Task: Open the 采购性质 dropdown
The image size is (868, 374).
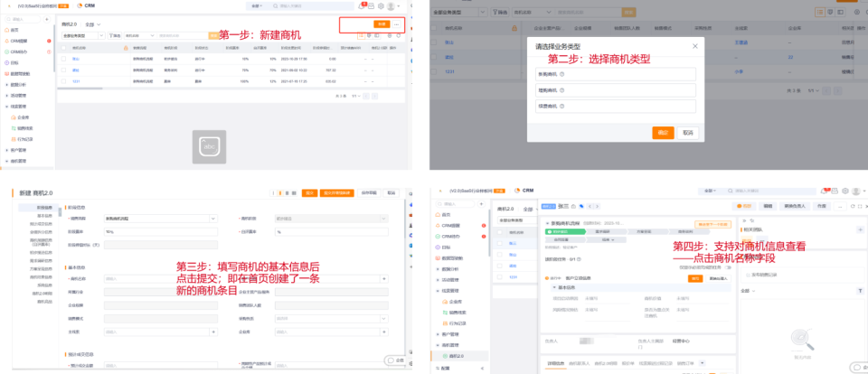Action: point(332,318)
